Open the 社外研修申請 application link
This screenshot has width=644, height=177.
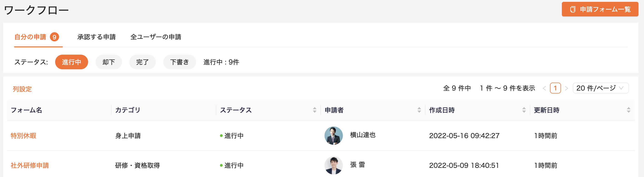point(30,165)
